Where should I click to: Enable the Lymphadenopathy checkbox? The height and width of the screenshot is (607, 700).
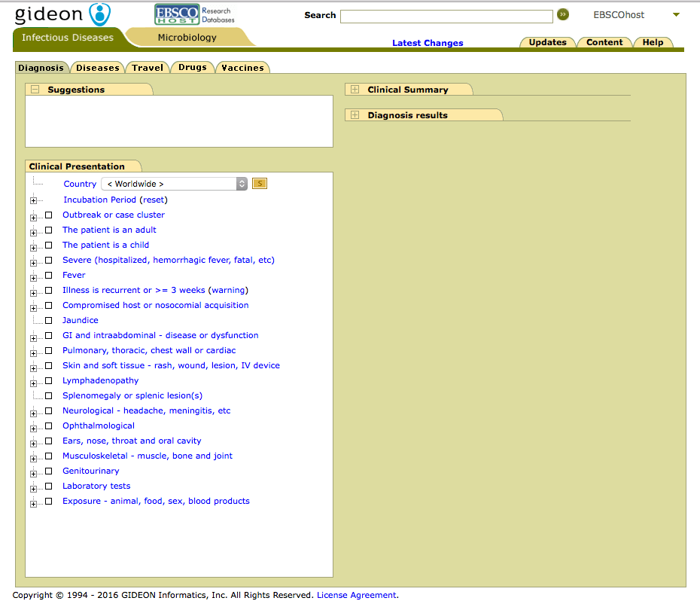(x=48, y=380)
